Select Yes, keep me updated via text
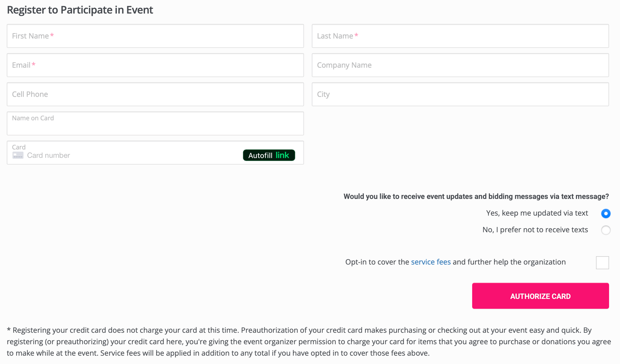The height and width of the screenshot is (364, 620). pos(606,213)
